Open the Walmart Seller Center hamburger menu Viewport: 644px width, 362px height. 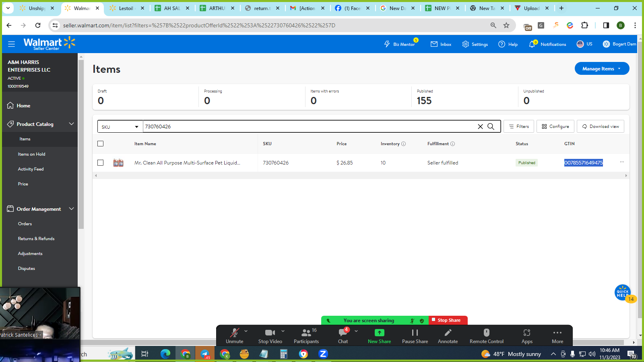coord(11,44)
